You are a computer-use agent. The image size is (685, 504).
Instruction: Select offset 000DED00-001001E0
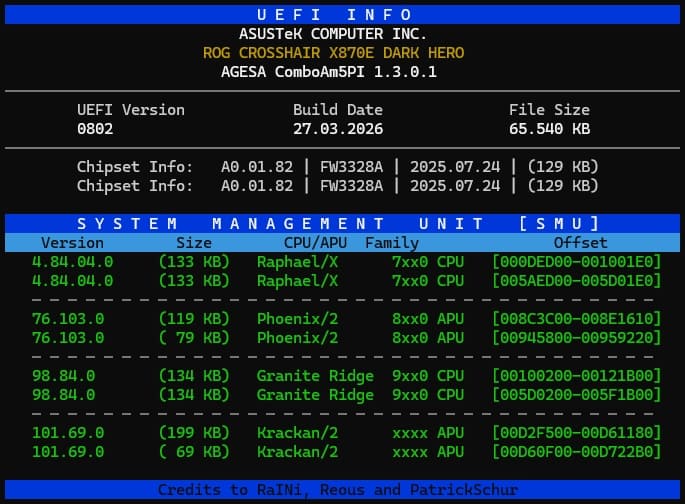(x=577, y=262)
